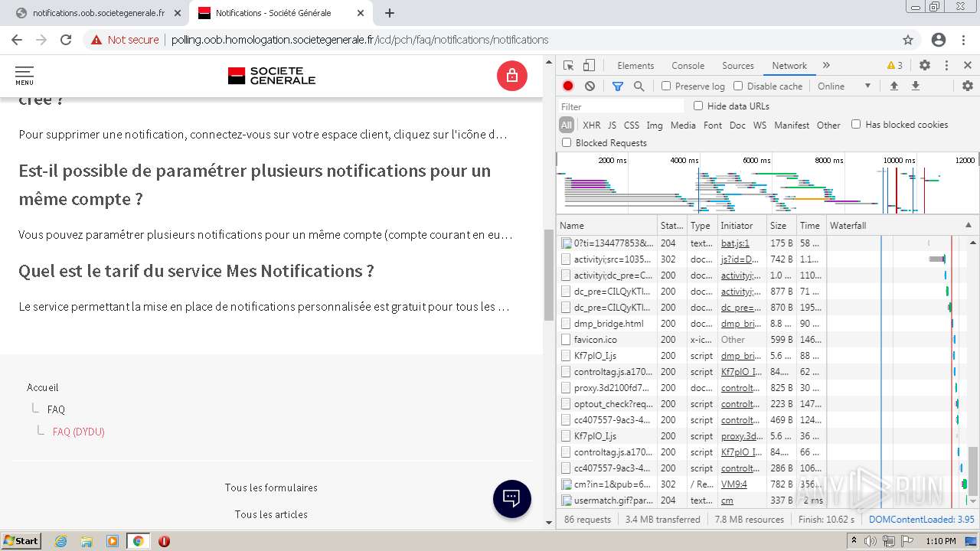980x551 pixels.
Task: Sort by Name column header
Action: point(607,226)
